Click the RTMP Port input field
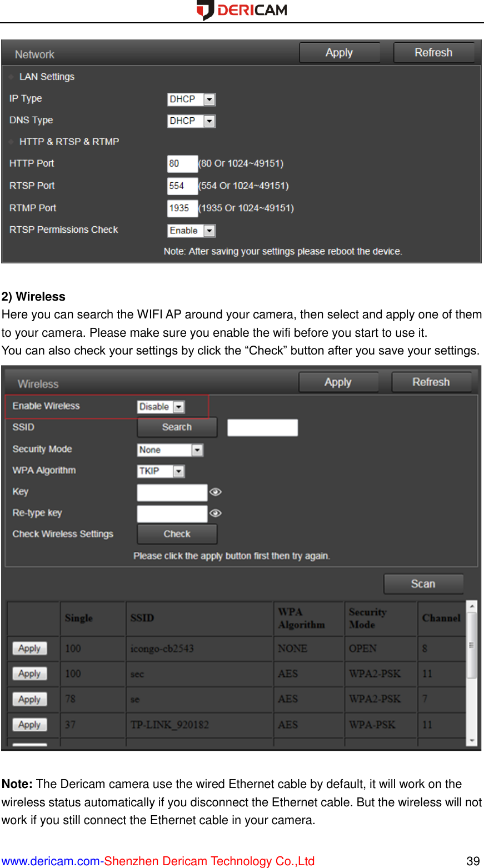Screen dimensions: 484x868 (x=182, y=208)
